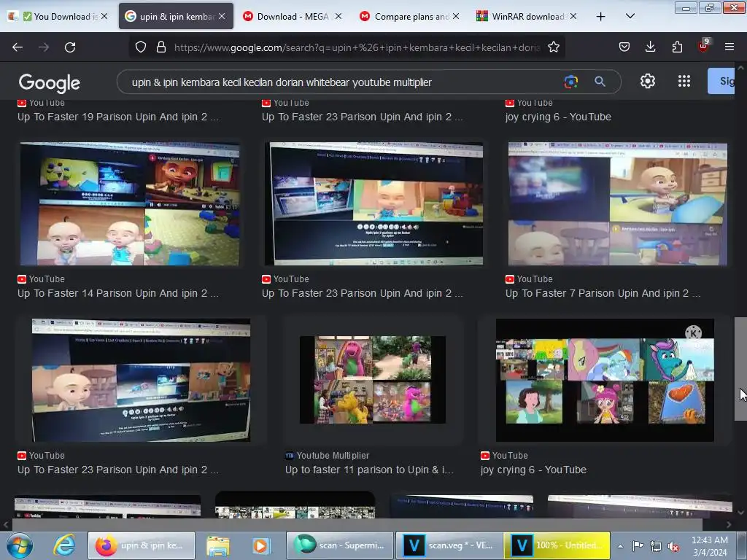Open the tracking protection shield icon
The height and width of the screenshot is (560, 747).
141,47
